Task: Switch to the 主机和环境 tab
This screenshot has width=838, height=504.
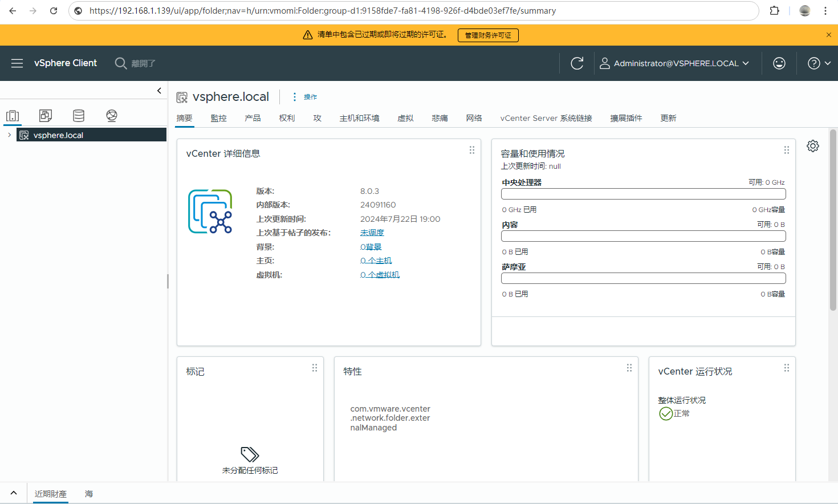Action: [360, 118]
